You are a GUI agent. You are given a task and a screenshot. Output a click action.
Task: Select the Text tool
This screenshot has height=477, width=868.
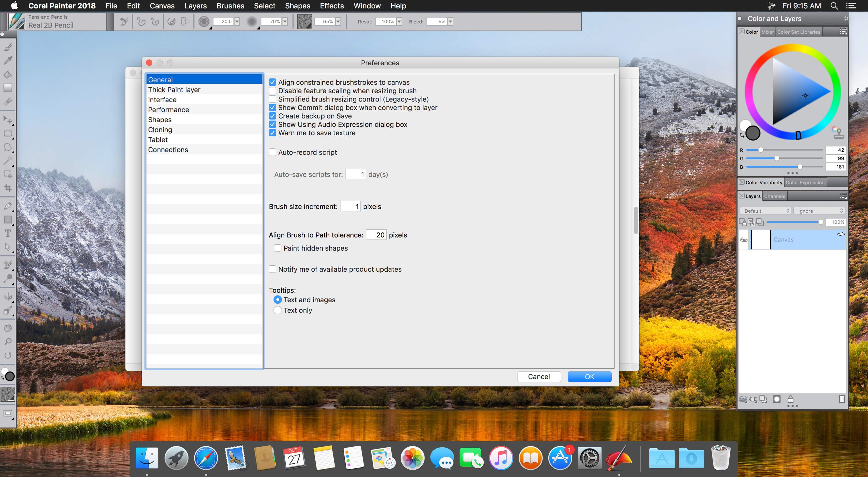8,233
